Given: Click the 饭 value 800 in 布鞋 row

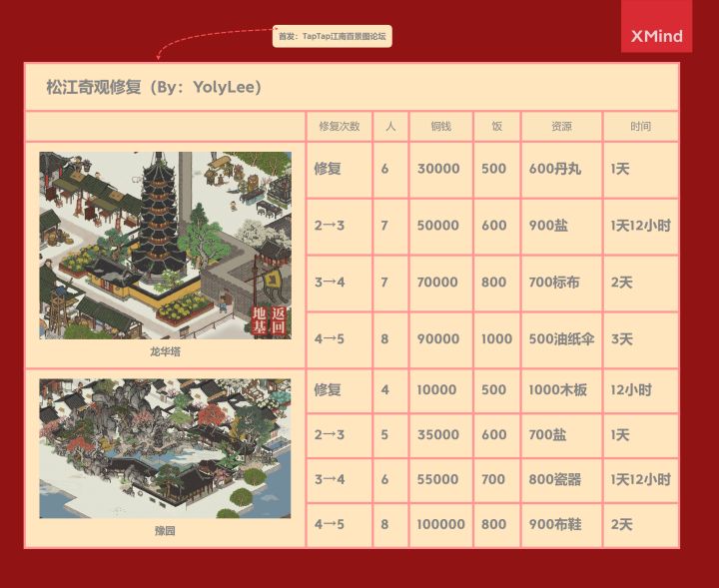Looking at the screenshot, I should point(497,525).
